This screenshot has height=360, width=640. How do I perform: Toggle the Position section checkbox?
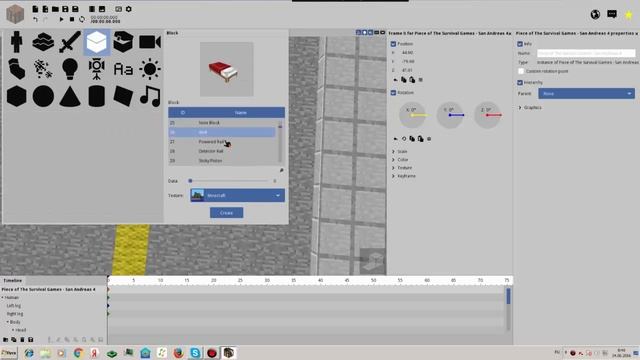click(x=393, y=44)
